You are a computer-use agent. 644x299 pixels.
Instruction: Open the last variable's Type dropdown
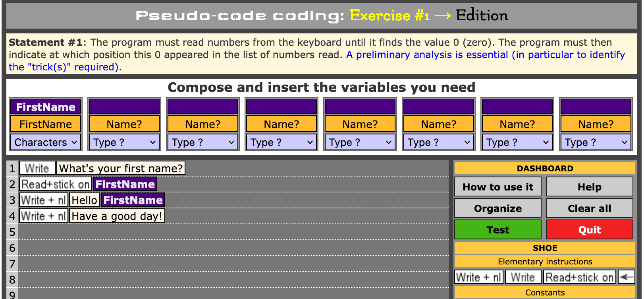(596, 142)
